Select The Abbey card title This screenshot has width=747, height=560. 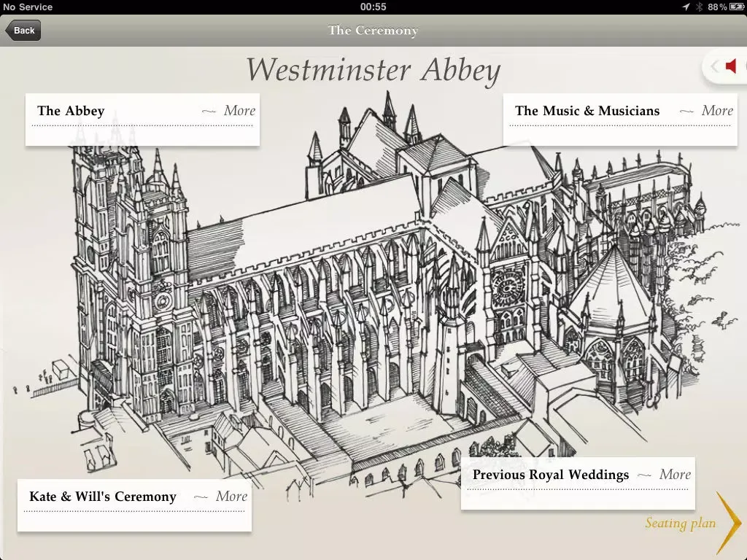(x=71, y=111)
